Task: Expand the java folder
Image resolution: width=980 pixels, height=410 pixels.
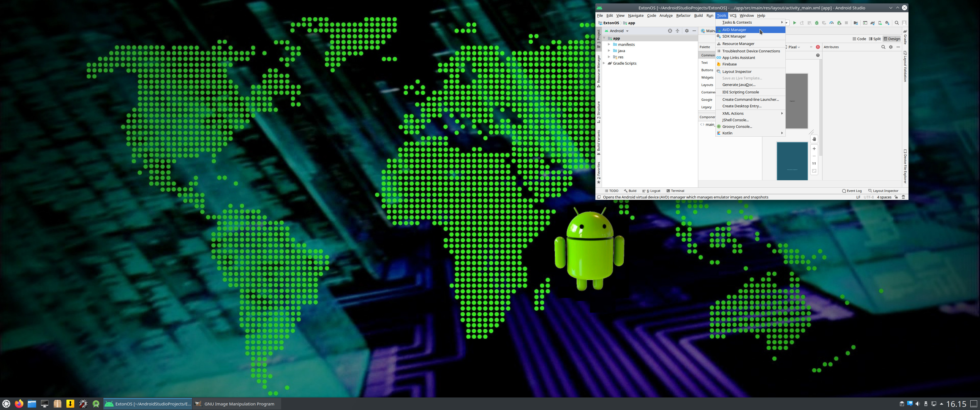Action: click(609, 51)
